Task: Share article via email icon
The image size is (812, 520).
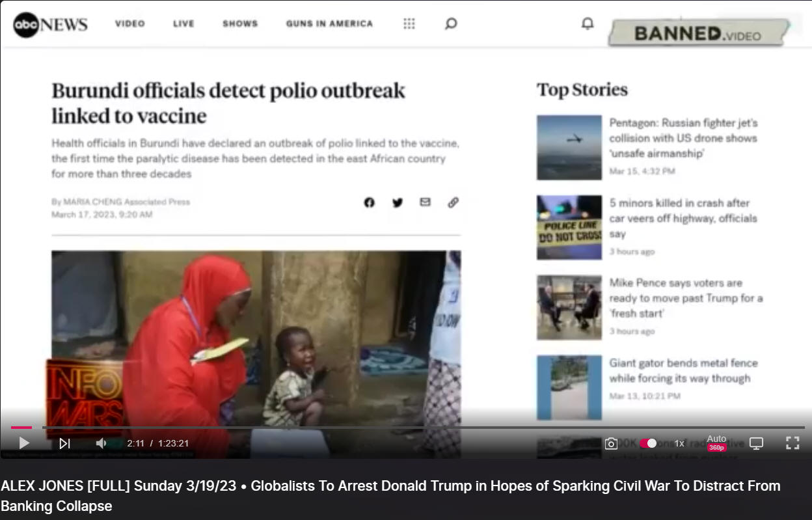Action: click(426, 202)
